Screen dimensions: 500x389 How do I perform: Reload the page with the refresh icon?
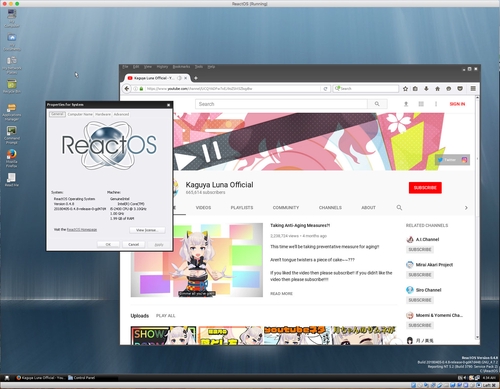325,89
